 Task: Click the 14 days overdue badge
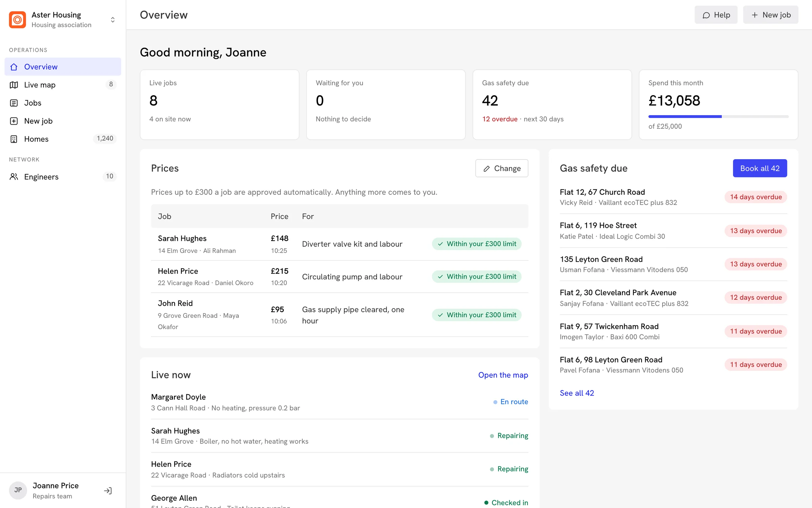click(755, 197)
